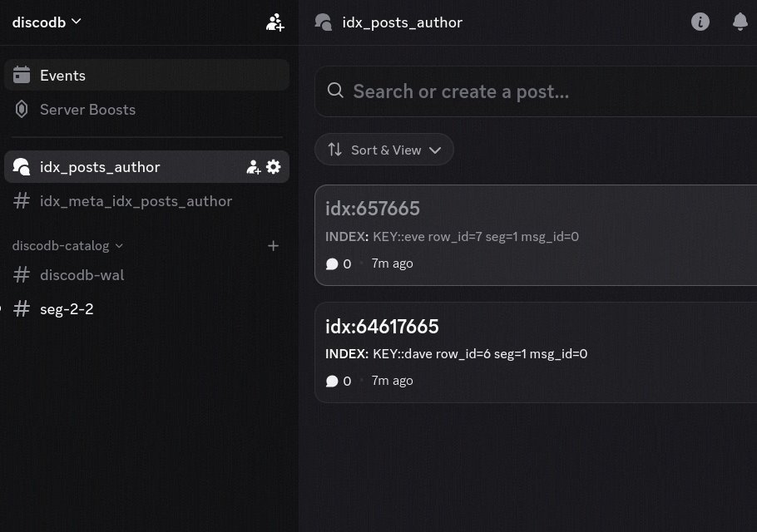Image resolution: width=757 pixels, height=532 pixels.
Task: Open the discodb server dropdown menu
Action: tap(47, 22)
